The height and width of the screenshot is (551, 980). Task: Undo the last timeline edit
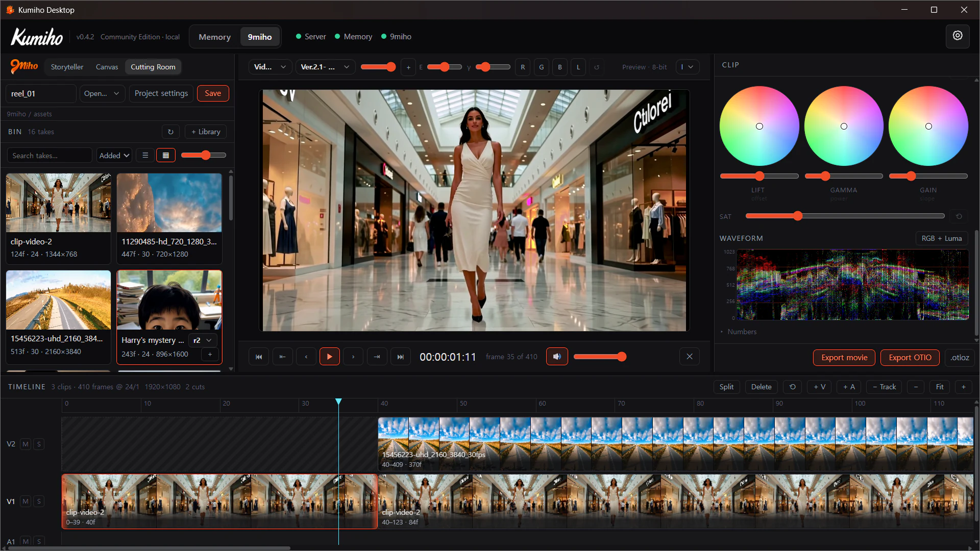[792, 387]
